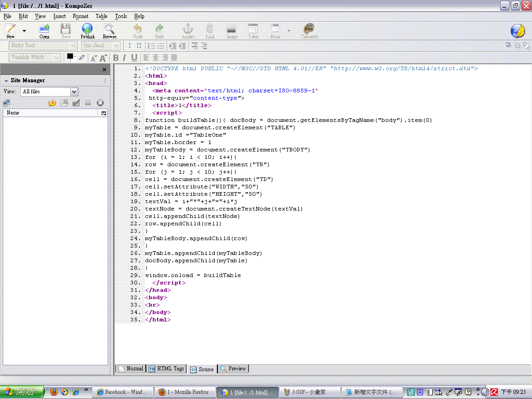Click the align right icon
The image size is (532, 399).
(x=165, y=58)
